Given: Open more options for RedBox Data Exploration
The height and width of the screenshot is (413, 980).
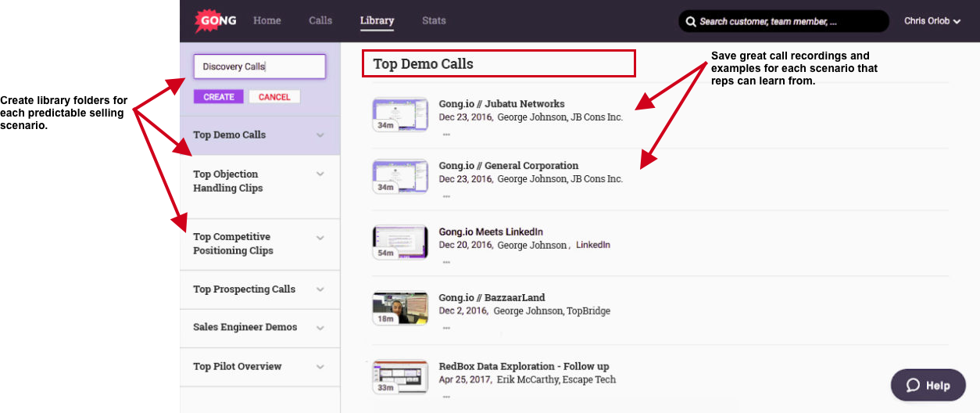Looking at the screenshot, I should [x=446, y=396].
